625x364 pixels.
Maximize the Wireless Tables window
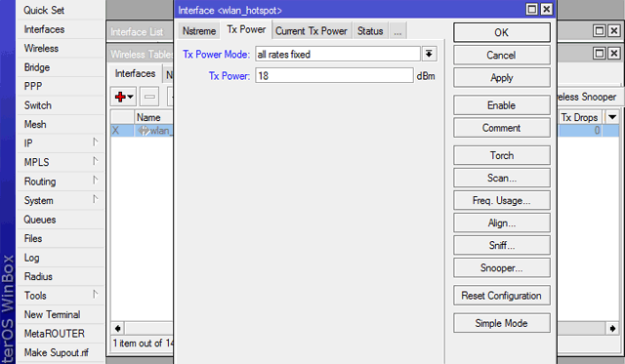pyautogui.click(x=600, y=54)
